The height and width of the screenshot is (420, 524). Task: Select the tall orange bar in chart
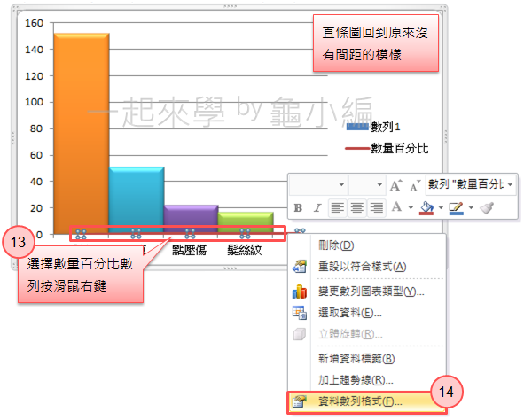coord(82,134)
